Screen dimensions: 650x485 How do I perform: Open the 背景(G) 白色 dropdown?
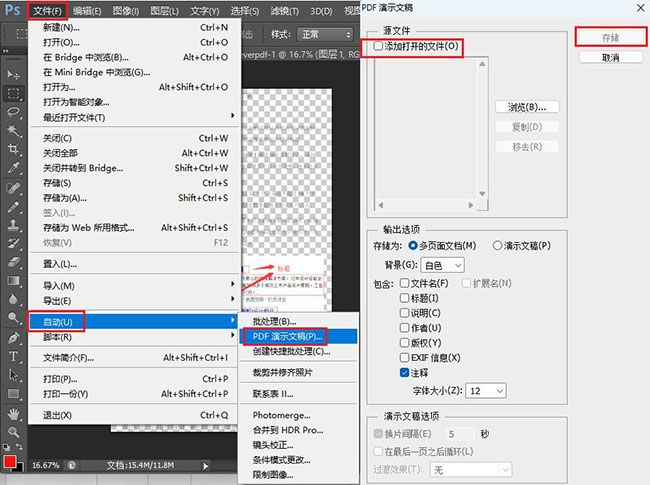click(x=442, y=265)
